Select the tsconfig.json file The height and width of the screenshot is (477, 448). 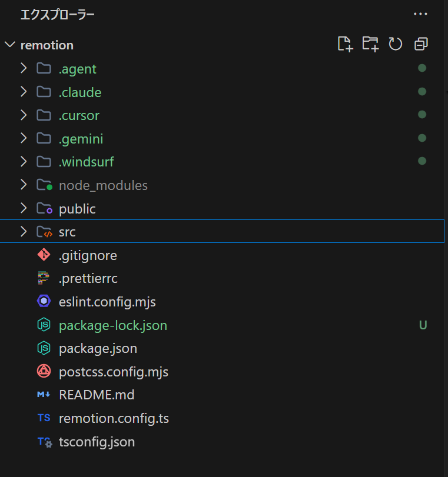click(x=97, y=442)
